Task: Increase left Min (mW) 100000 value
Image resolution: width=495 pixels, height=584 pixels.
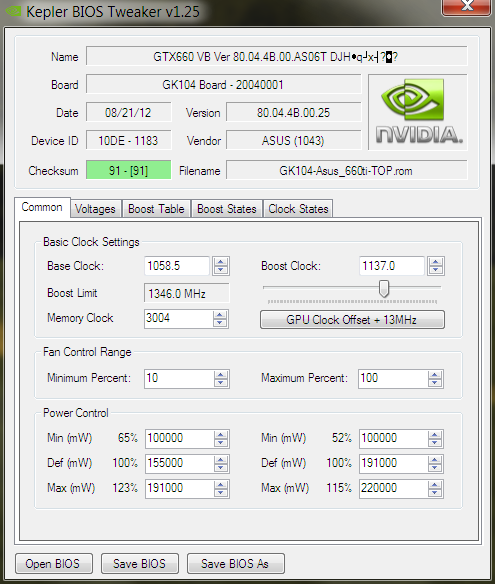Action: (x=221, y=435)
